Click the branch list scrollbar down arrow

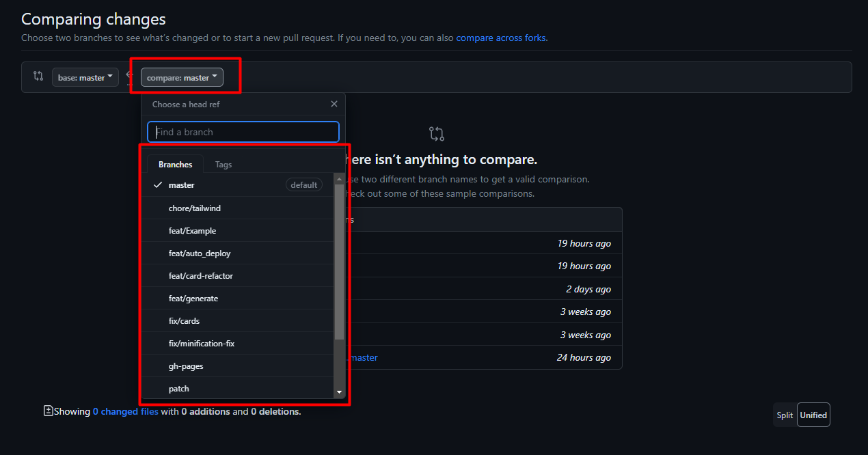(x=339, y=393)
